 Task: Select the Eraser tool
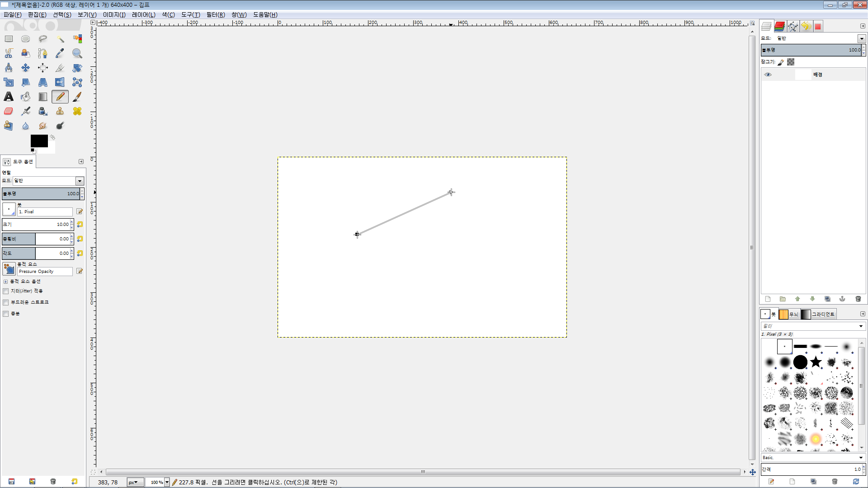click(9, 111)
